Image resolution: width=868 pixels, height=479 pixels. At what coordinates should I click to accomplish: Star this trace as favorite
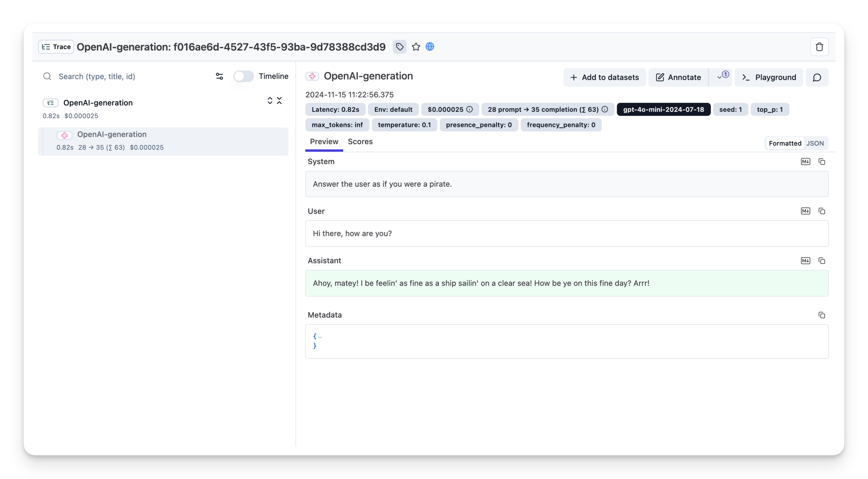416,47
